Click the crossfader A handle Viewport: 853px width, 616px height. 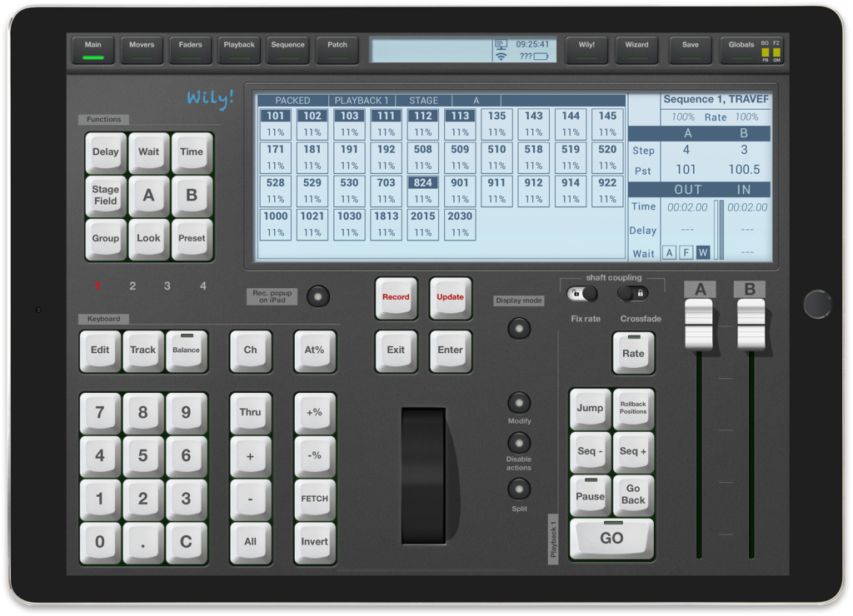click(699, 324)
